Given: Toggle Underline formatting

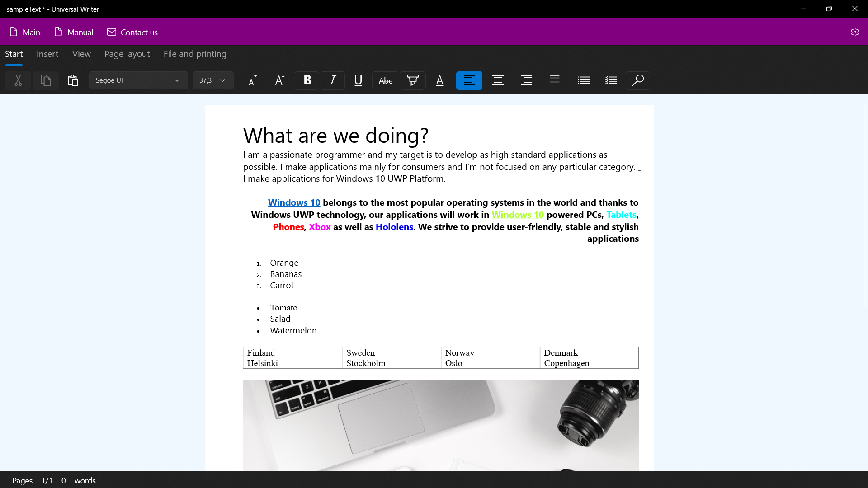Looking at the screenshot, I should 358,80.
